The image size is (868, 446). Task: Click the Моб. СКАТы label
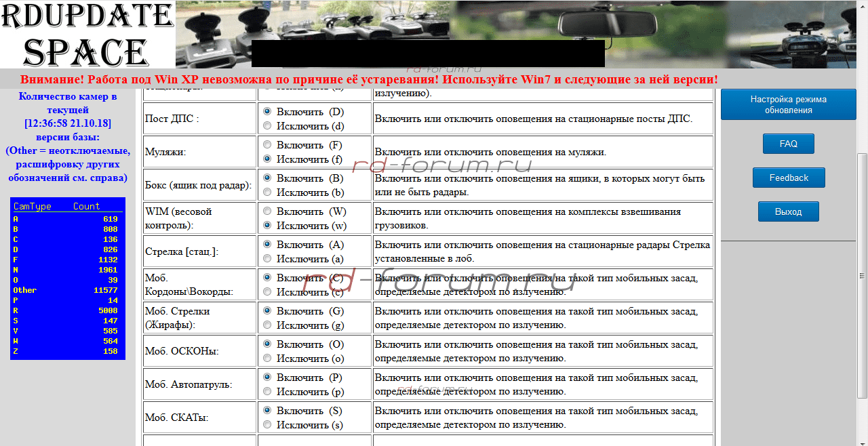(x=177, y=418)
